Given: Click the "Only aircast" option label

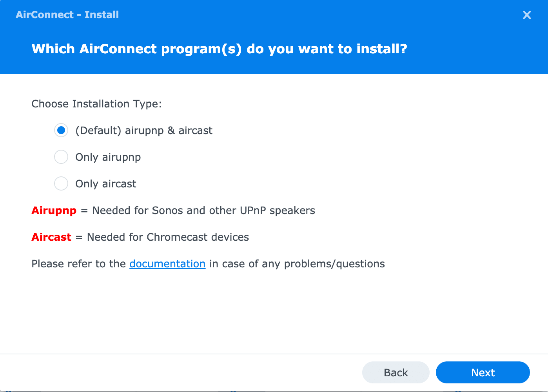Looking at the screenshot, I should pyautogui.click(x=106, y=184).
